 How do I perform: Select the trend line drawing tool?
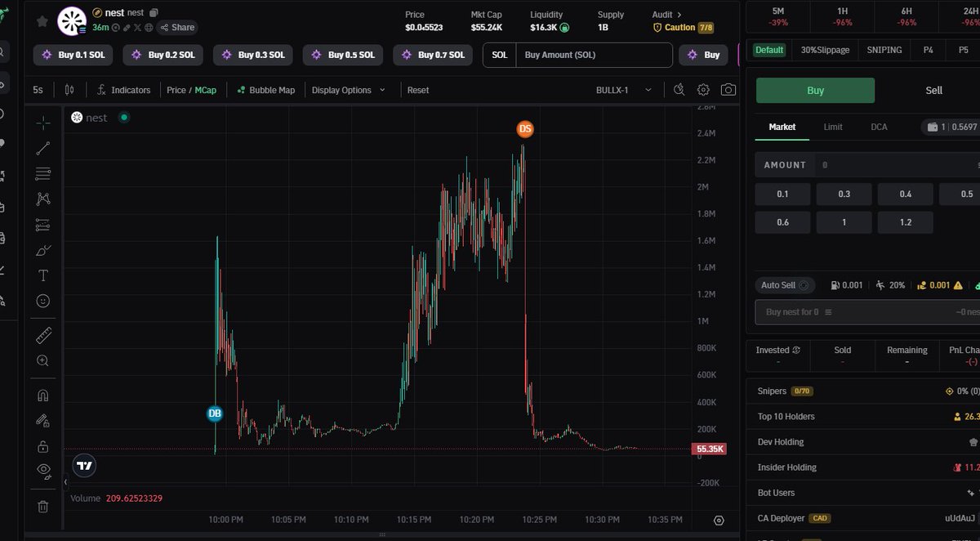pyautogui.click(x=43, y=148)
